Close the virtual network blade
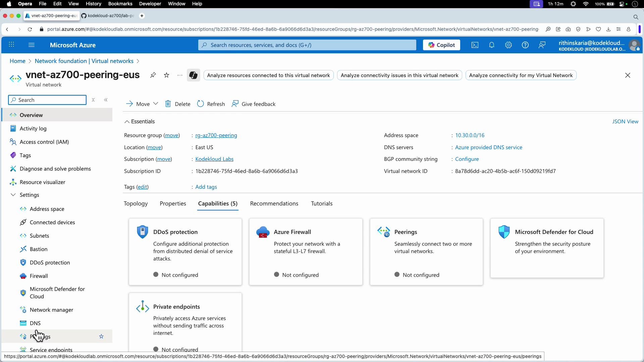644x362 pixels. (x=628, y=75)
